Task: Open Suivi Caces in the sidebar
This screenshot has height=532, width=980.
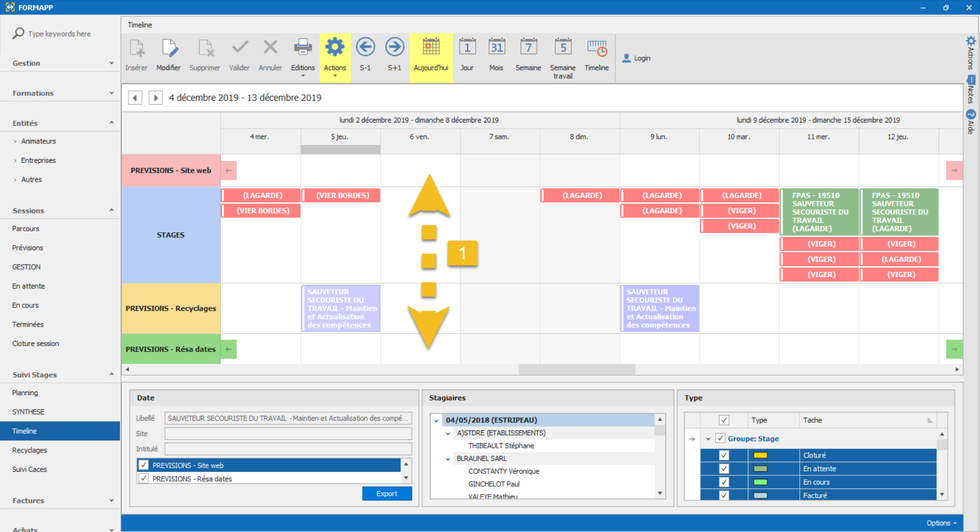Action: tap(30, 469)
